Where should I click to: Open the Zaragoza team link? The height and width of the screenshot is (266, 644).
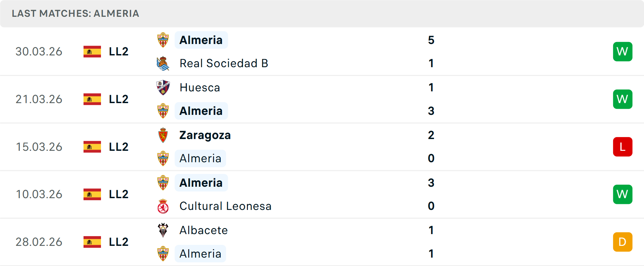coord(205,135)
